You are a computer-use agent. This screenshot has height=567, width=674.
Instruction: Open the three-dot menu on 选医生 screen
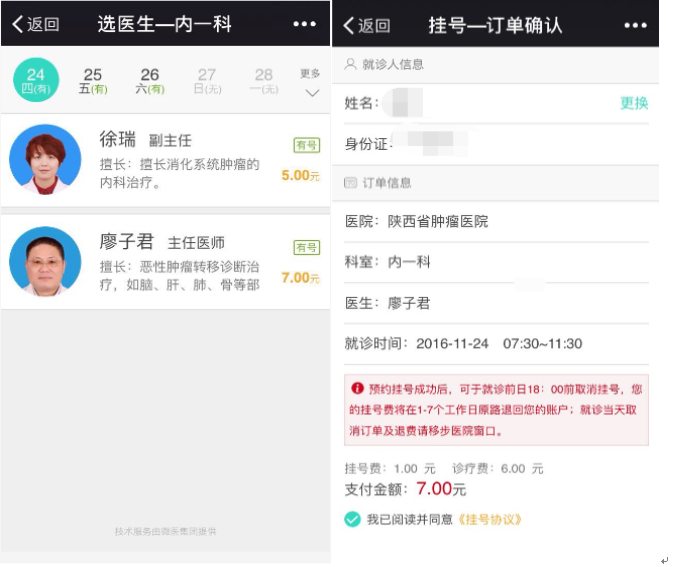(x=304, y=24)
